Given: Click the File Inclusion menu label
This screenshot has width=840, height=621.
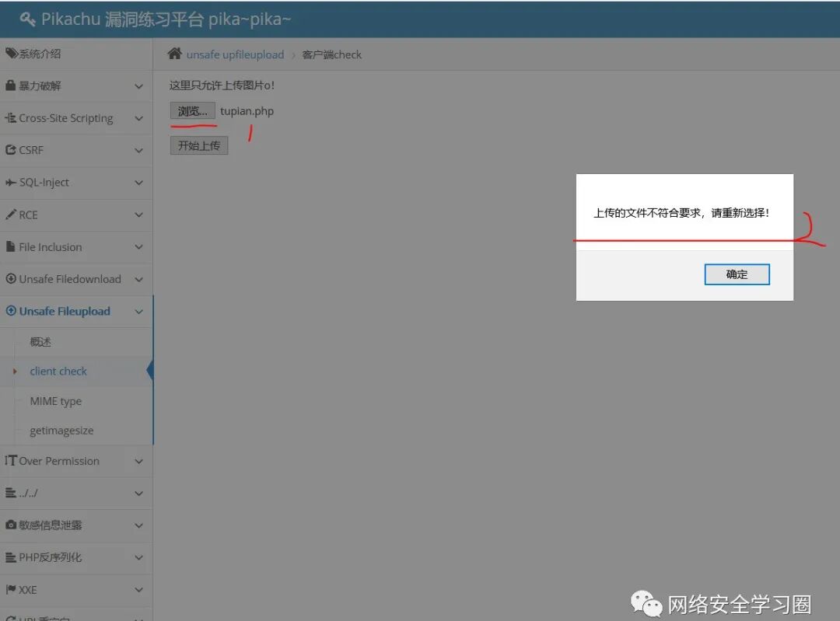Looking at the screenshot, I should click(51, 247).
